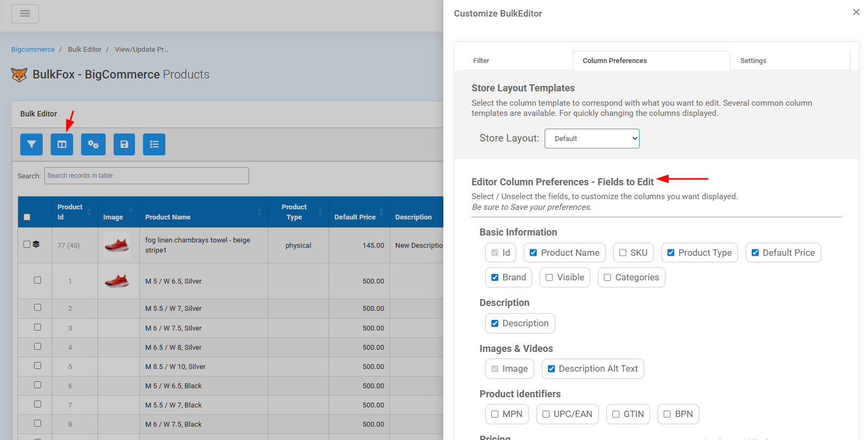Enable the UPC/EAN field checkbox

pyautogui.click(x=546, y=414)
